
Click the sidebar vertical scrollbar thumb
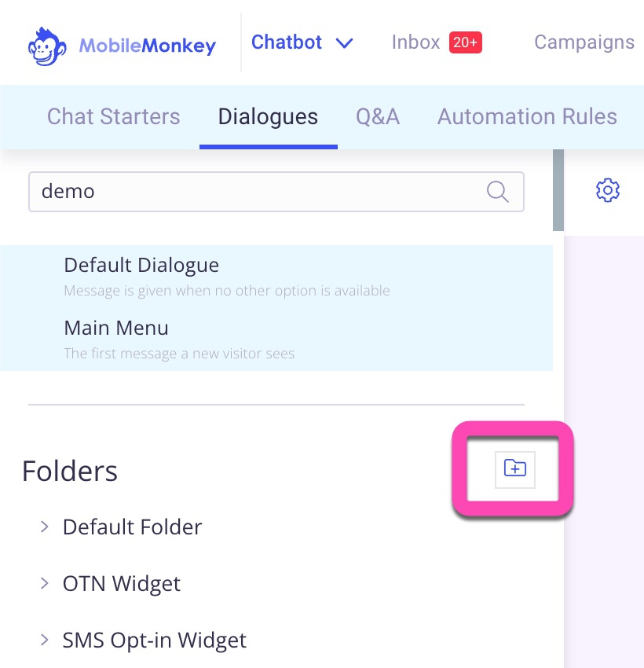click(x=558, y=190)
